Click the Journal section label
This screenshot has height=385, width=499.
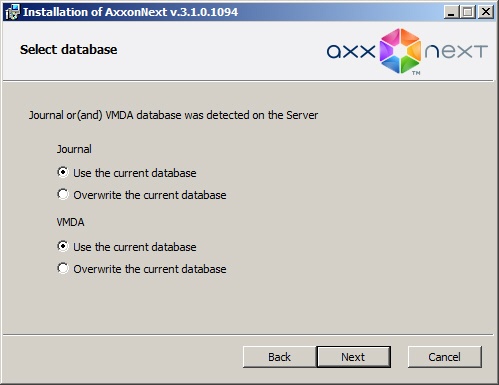74,149
